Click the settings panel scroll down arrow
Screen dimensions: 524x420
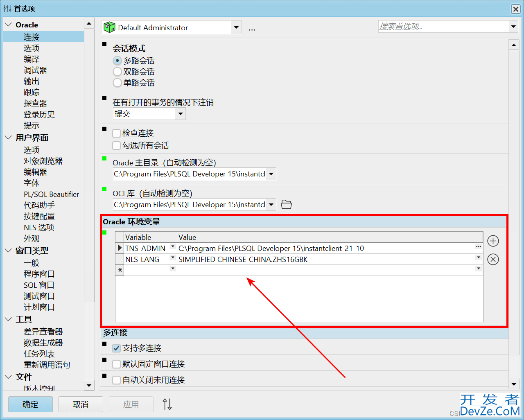[514, 384]
